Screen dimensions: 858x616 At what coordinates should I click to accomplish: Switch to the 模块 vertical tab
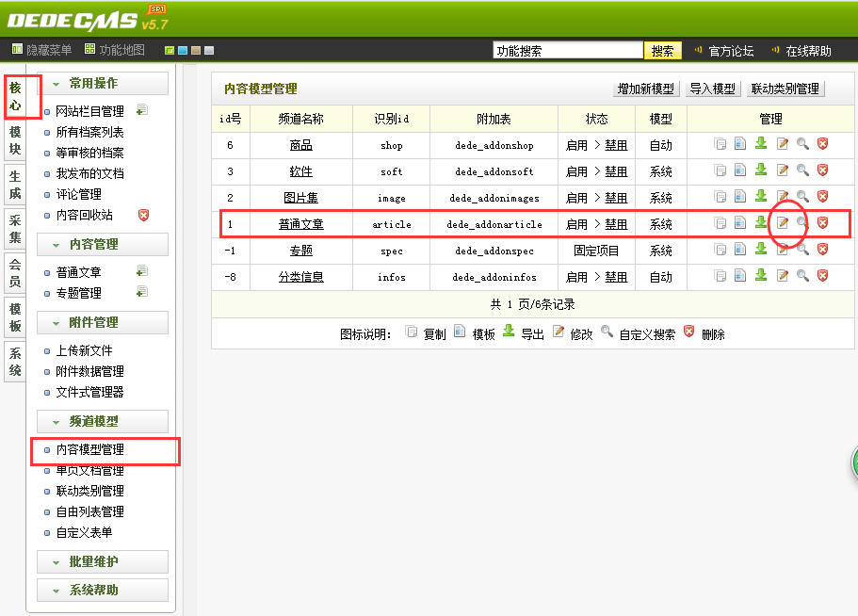[x=15, y=140]
